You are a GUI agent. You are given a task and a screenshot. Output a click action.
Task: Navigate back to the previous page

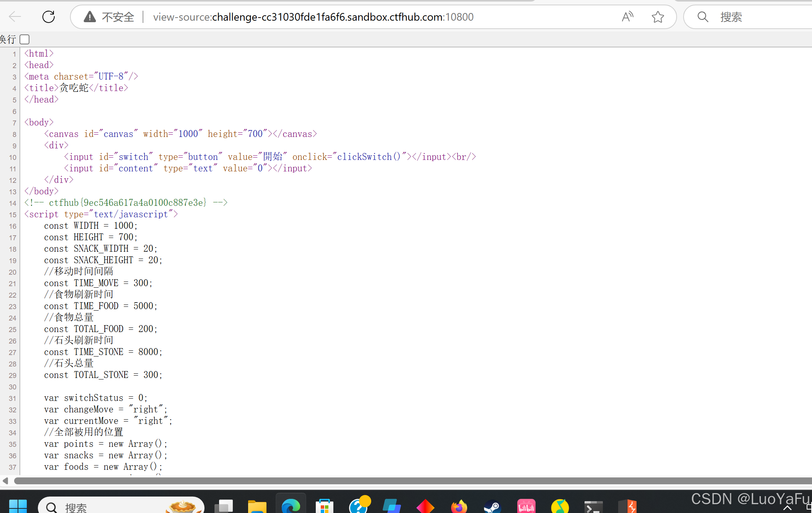pos(15,17)
